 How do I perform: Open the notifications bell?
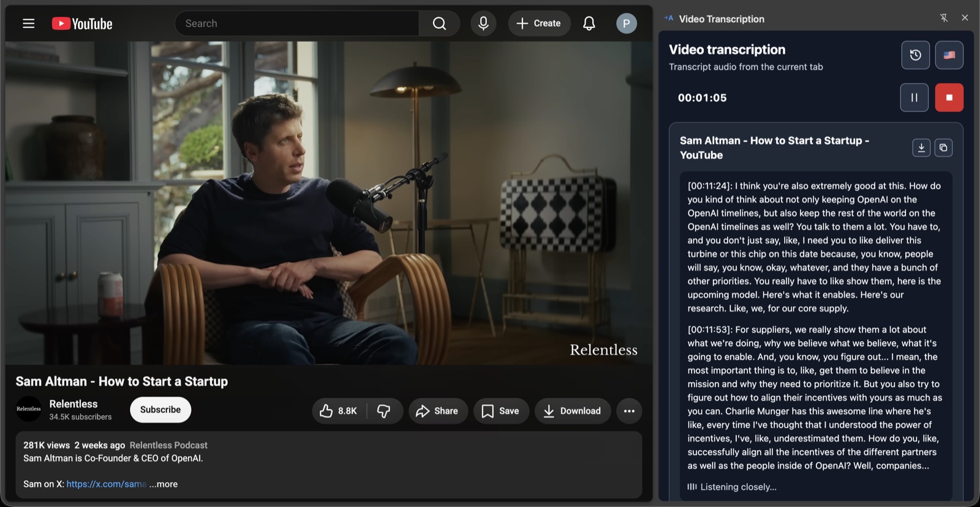pyautogui.click(x=589, y=23)
